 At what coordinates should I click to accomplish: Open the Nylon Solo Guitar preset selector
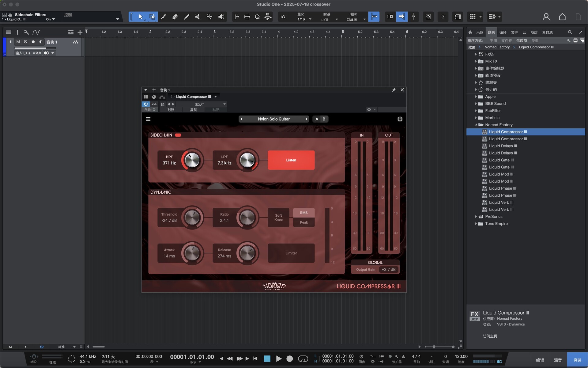pos(274,119)
